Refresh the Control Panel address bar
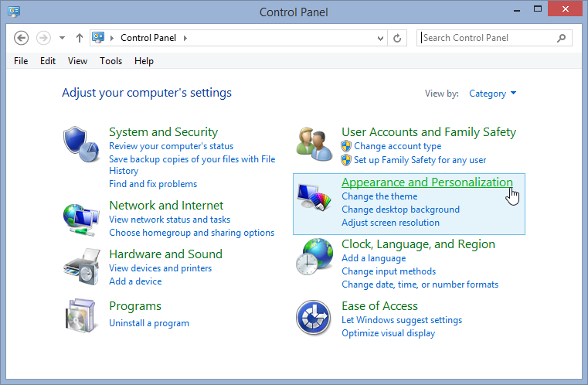 (x=397, y=38)
